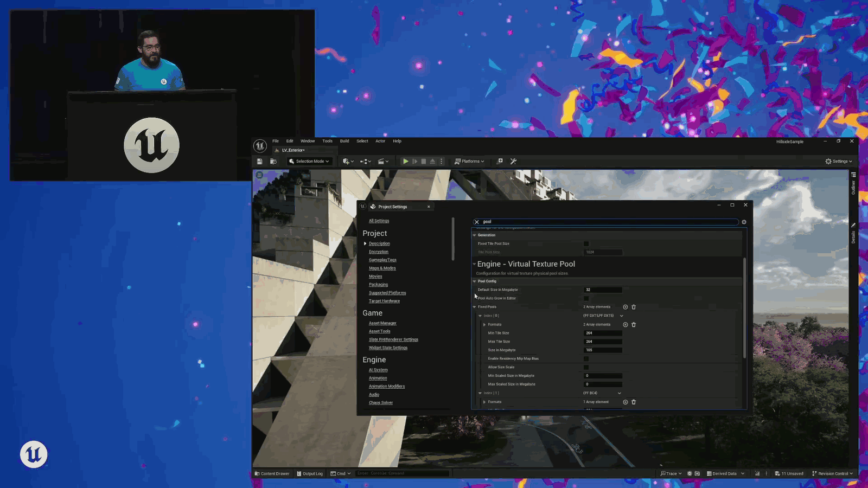
Task: Go to All Settings link
Action: [x=379, y=221]
